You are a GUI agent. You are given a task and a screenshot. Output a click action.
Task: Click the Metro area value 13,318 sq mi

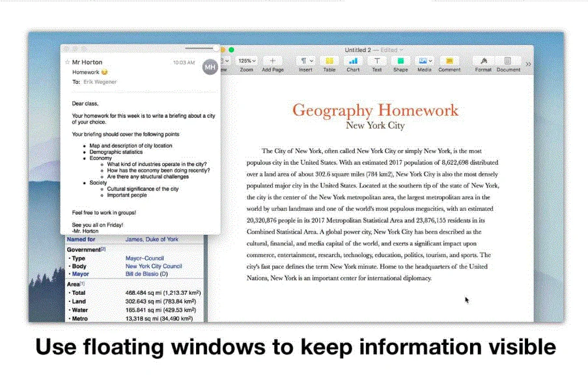pyautogui.click(x=159, y=318)
